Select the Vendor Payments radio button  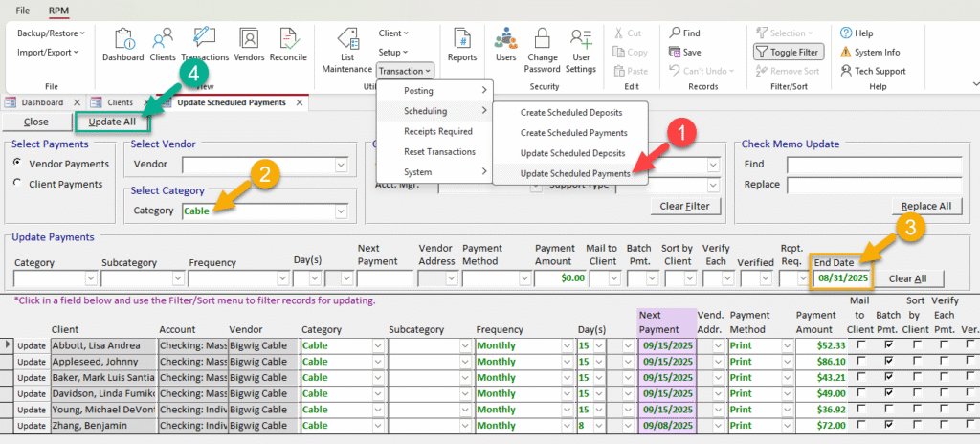tap(17, 164)
